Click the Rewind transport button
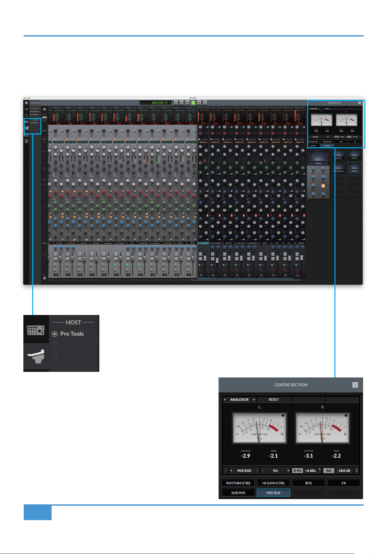The height and width of the screenshot is (554, 392). [176, 102]
